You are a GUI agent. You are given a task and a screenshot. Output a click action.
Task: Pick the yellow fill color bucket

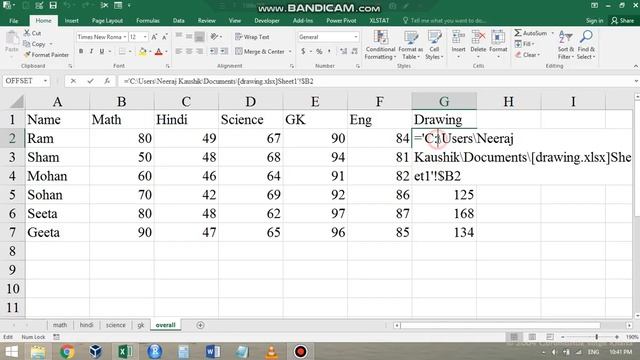tap(142, 51)
